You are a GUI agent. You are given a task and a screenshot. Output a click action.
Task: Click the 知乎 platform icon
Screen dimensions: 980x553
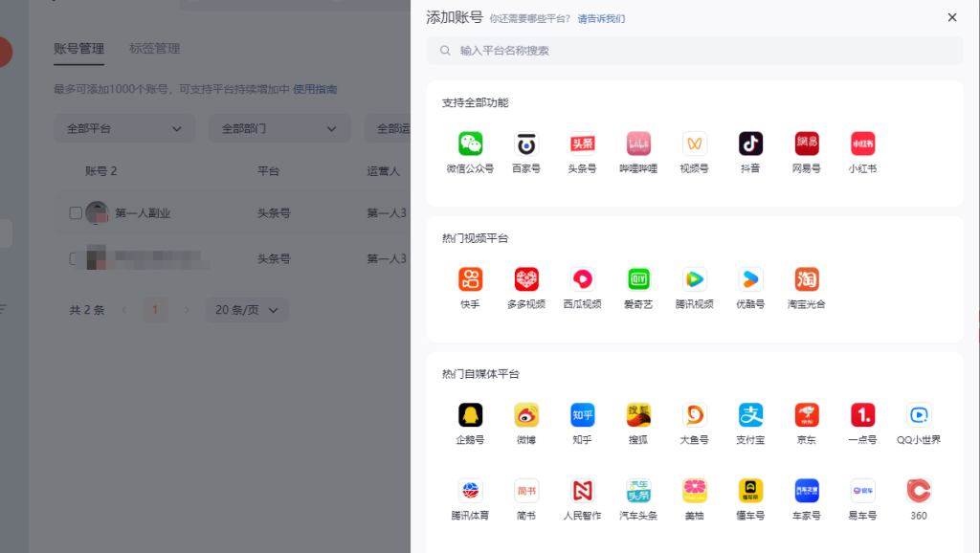582,415
